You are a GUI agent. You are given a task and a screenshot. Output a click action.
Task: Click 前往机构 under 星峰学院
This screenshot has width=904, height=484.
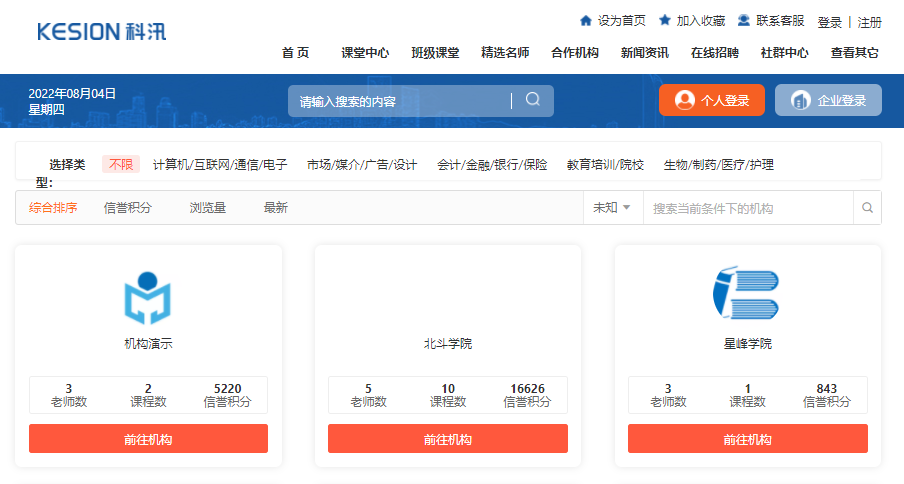click(748, 439)
